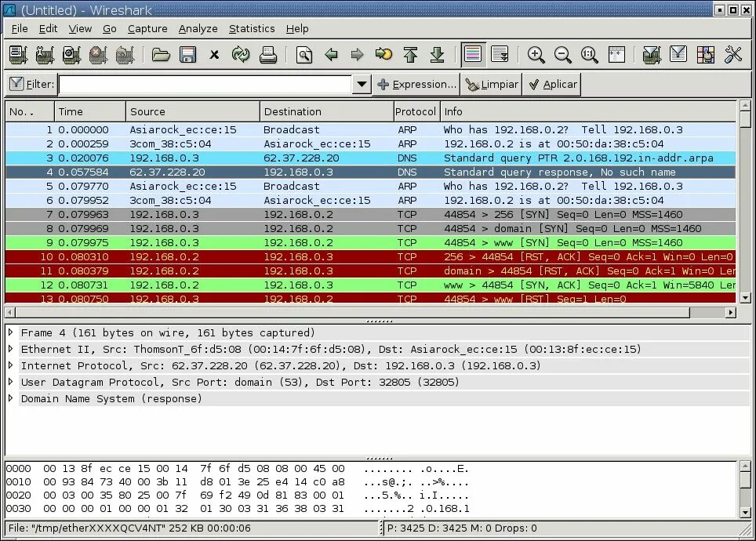Open the Analyze menu
Screen dimensions: 756x541
pos(198,29)
